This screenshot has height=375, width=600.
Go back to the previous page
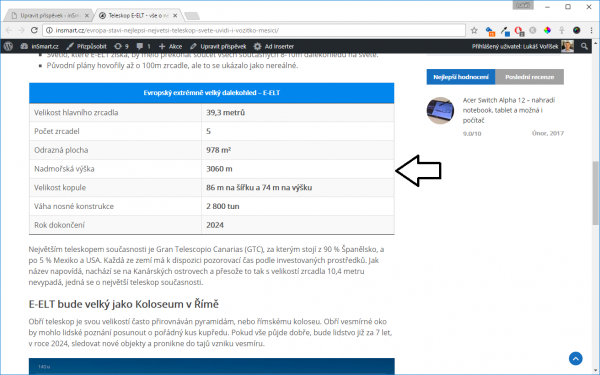tap(9, 30)
